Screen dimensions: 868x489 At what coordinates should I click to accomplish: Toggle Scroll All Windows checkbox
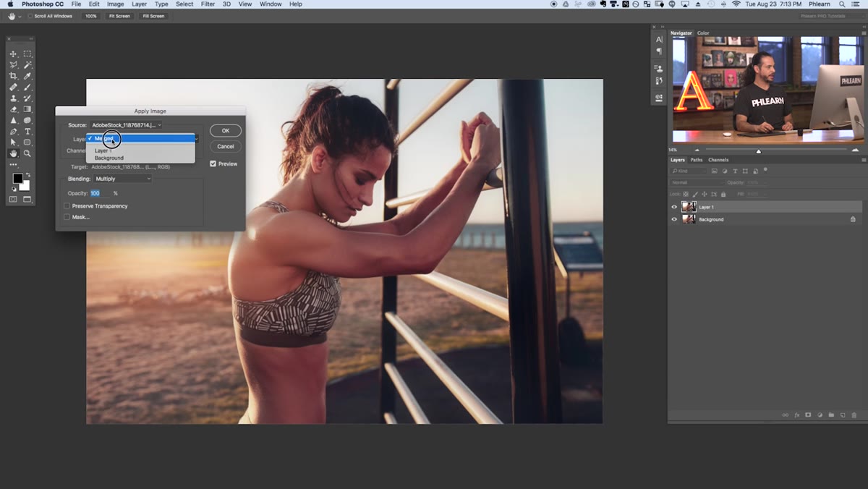tap(30, 16)
